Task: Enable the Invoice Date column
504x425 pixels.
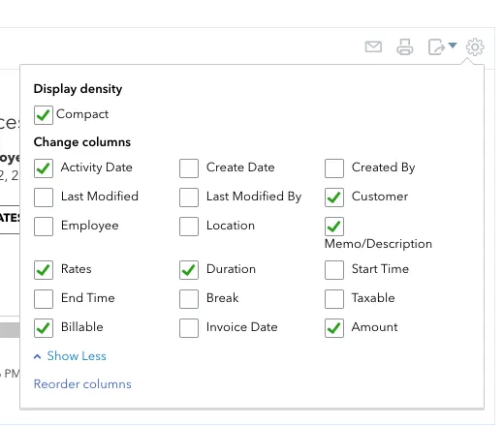Action: coord(189,328)
